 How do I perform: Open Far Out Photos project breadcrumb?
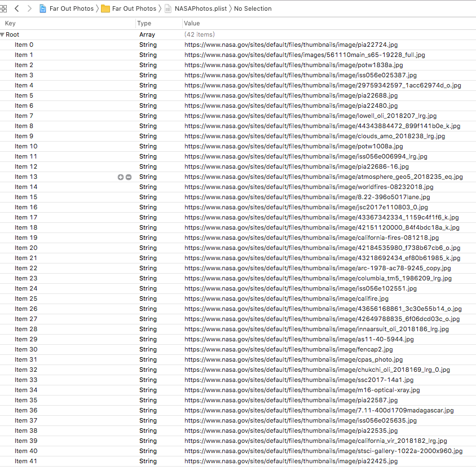[71, 8]
